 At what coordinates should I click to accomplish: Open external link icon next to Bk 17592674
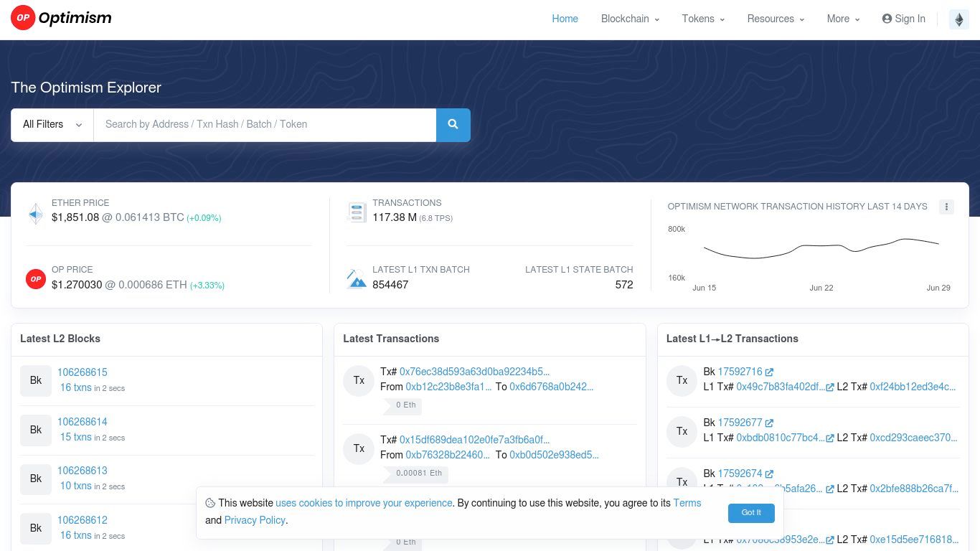pyautogui.click(x=769, y=474)
